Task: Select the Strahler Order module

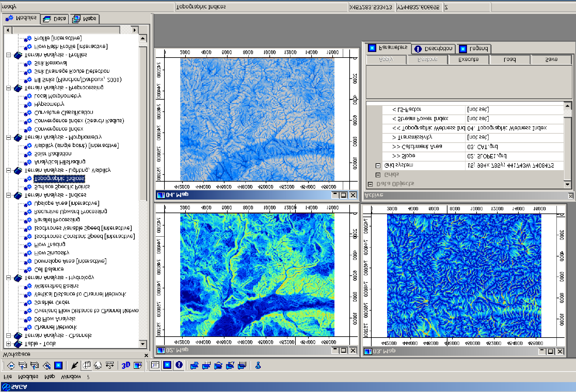Action: tap(52, 302)
